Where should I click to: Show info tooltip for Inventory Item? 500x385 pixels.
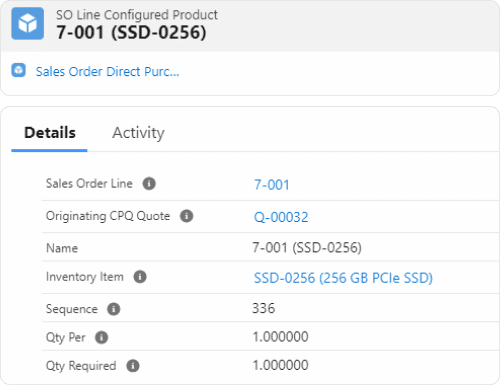tap(140, 277)
